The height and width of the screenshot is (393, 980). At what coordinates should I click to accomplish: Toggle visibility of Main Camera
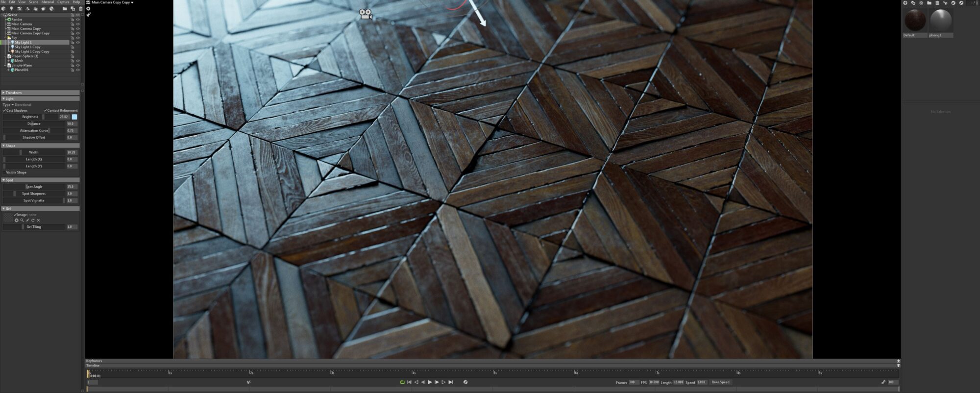[78, 24]
